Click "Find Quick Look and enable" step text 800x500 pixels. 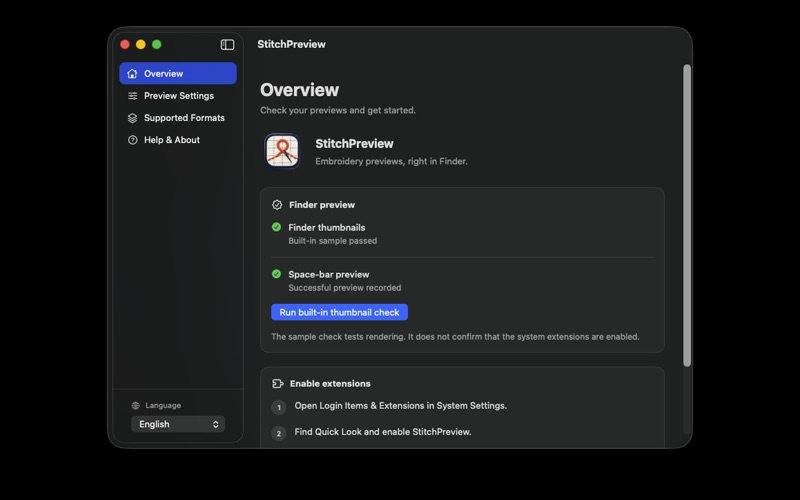pyautogui.click(x=383, y=432)
